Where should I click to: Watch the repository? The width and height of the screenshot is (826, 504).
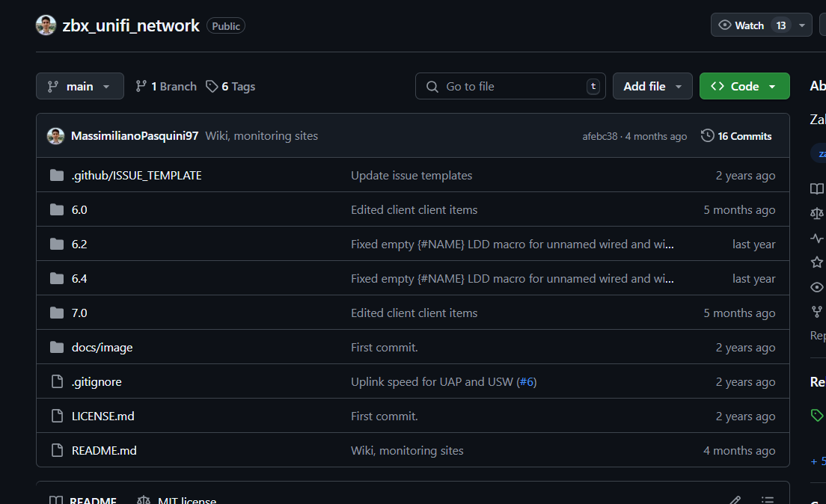750,25
